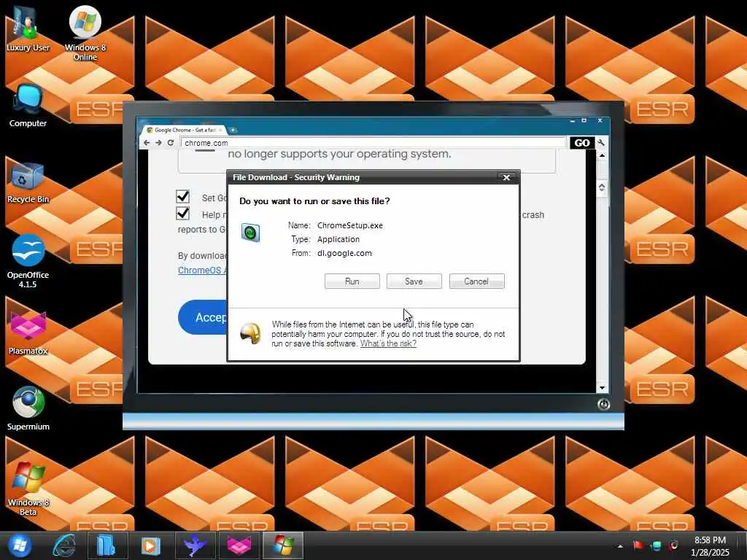The width and height of the screenshot is (747, 560).
Task: Open the Action Center flag tray icon
Action: coord(638,545)
